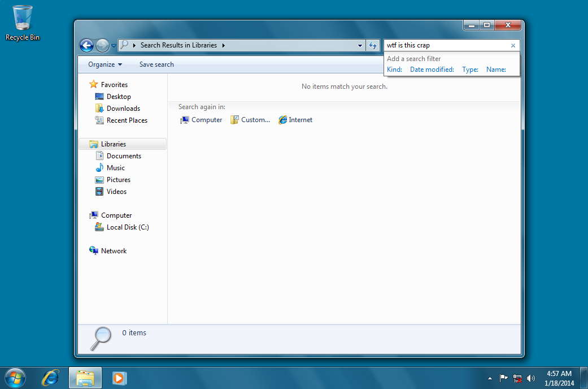Select Computer label in navigation pane
This screenshot has width=588, height=389.
116,215
